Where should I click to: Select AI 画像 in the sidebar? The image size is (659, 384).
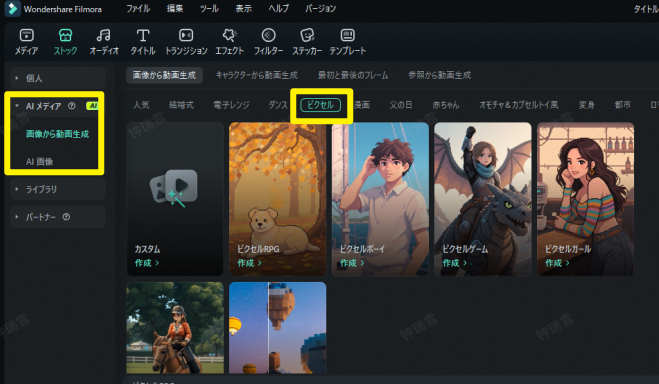pyautogui.click(x=40, y=162)
